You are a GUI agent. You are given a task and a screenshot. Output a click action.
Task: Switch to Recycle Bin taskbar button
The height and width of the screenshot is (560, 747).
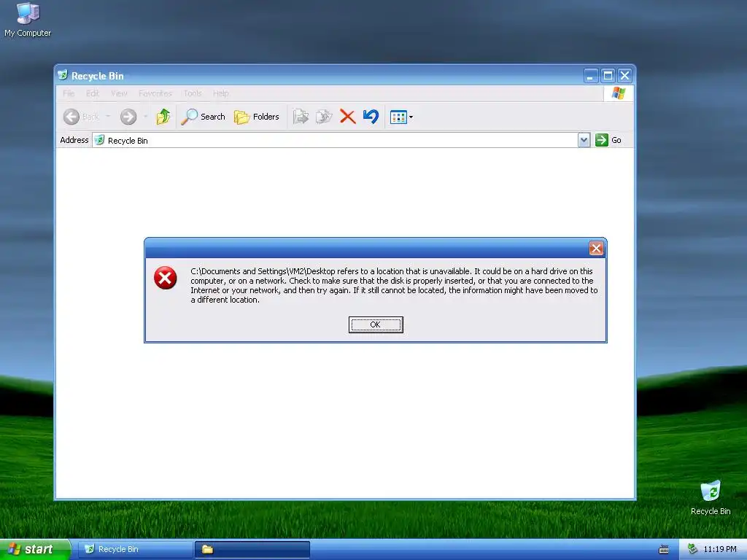tap(135, 549)
